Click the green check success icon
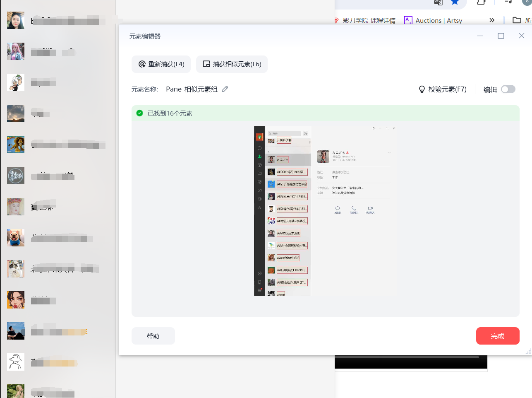 (x=140, y=113)
